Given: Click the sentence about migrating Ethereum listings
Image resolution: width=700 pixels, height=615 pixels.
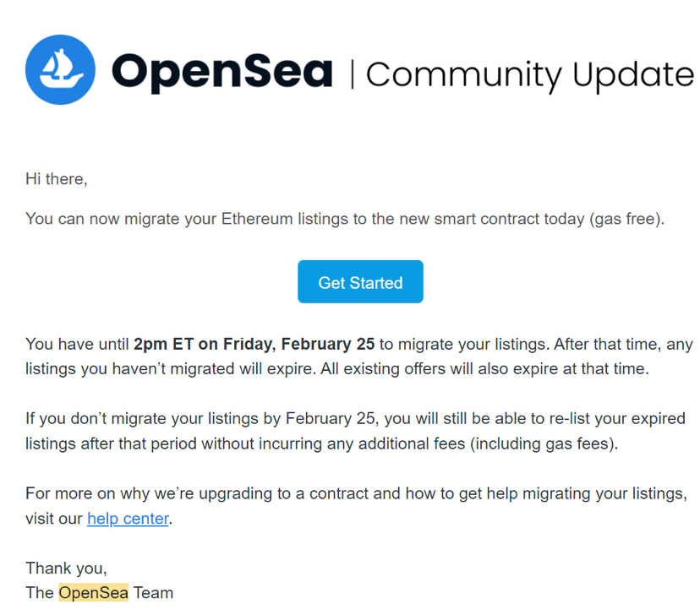Looking at the screenshot, I should (x=345, y=219).
